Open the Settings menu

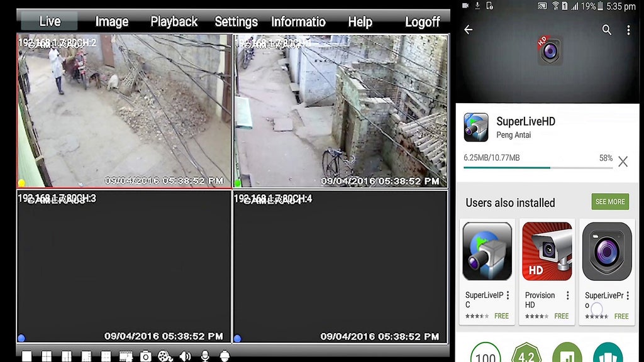pos(236,21)
